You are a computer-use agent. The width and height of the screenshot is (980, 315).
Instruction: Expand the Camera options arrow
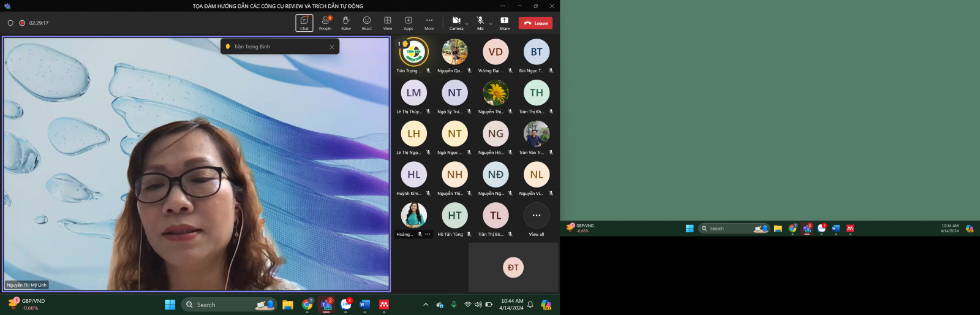coord(467,24)
